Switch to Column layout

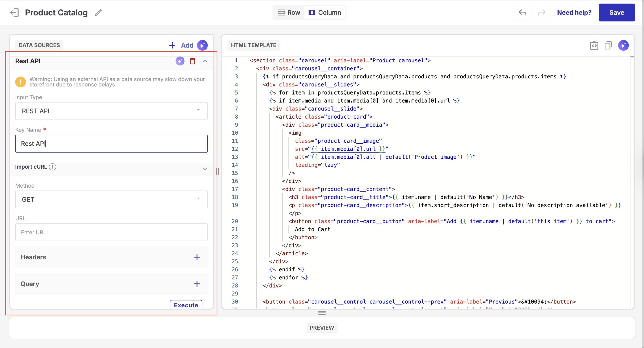point(324,13)
